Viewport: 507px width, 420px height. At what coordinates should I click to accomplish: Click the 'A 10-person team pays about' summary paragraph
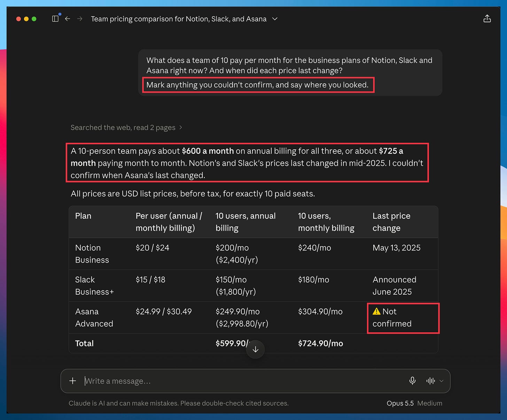[x=247, y=163]
